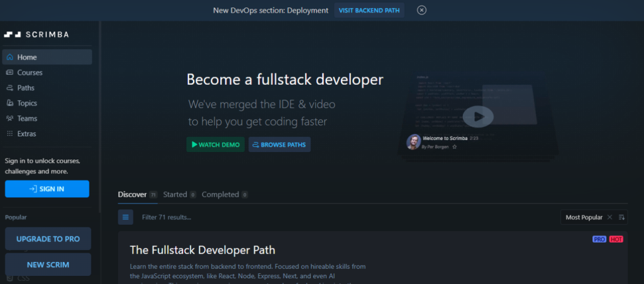Open Extras via its grid icon
644x284 pixels.
tap(9, 134)
